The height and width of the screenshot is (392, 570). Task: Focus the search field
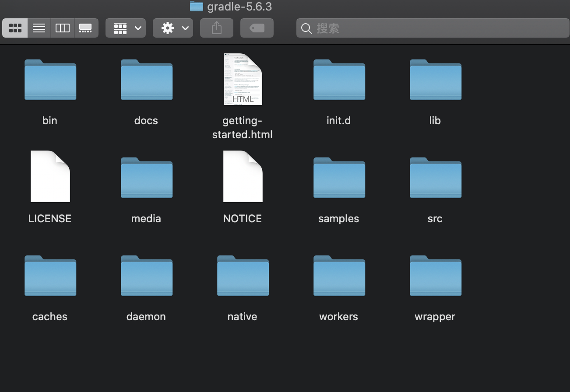pyautogui.click(x=433, y=28)
